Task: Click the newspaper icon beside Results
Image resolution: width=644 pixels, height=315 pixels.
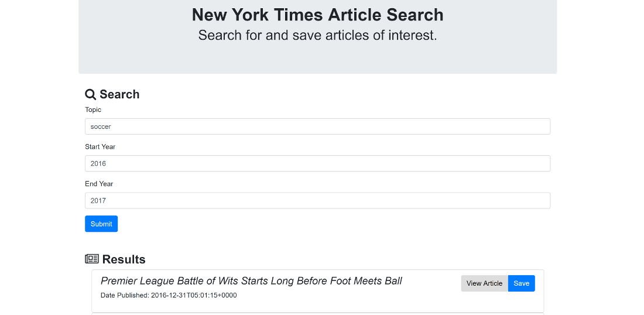Action: tap(92, 259)
